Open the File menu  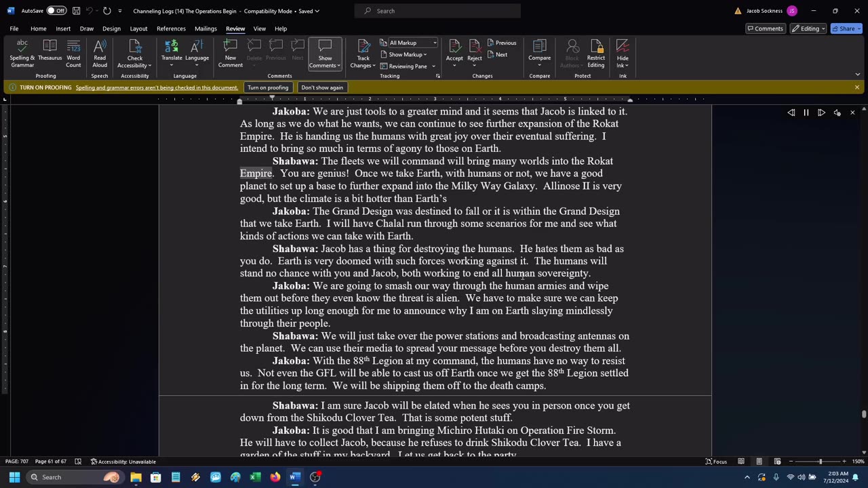pyautogui.click(x=14, y=28)
